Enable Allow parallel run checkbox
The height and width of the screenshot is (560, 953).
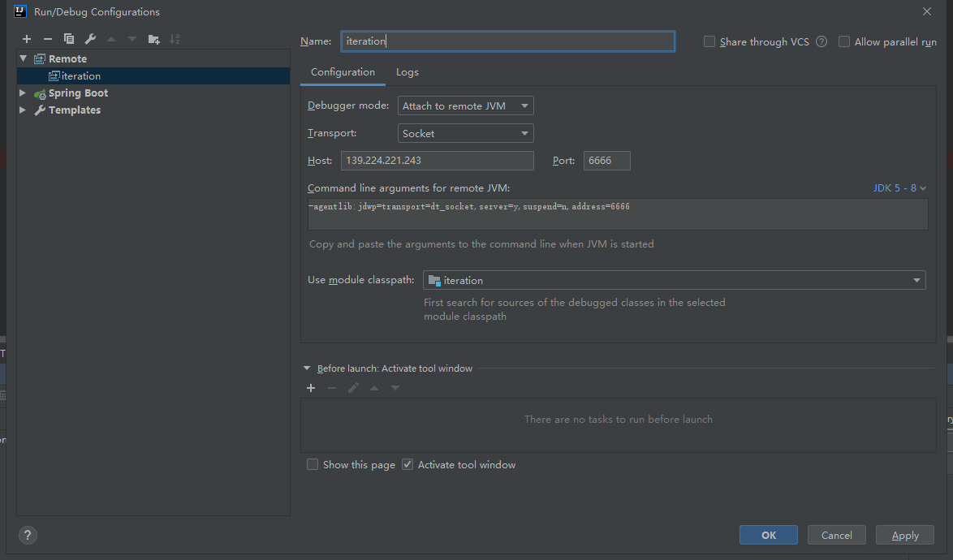pyautogui.click(x=844, y=42)
